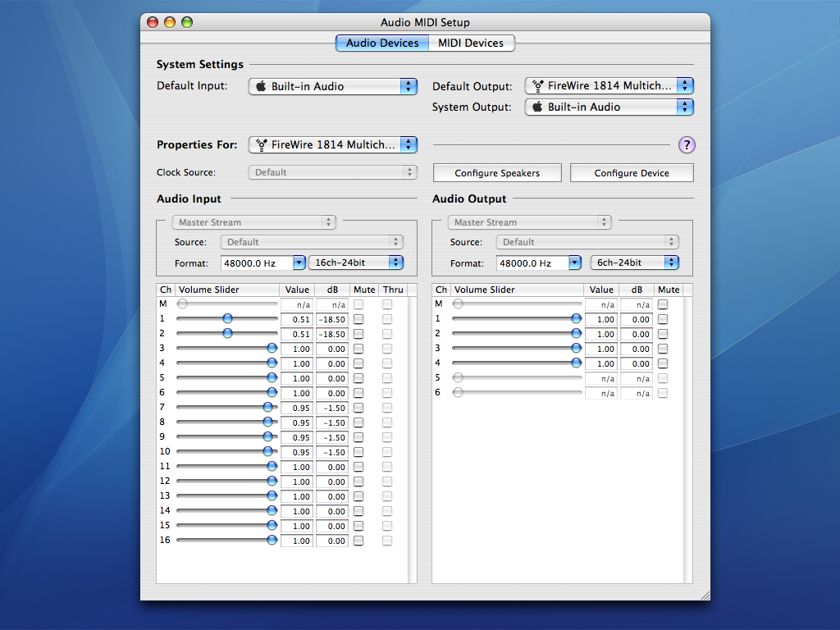This screenshot has width=840, height=630.
Task: Click the Configure Device button
Action: (x=632, y=173)
